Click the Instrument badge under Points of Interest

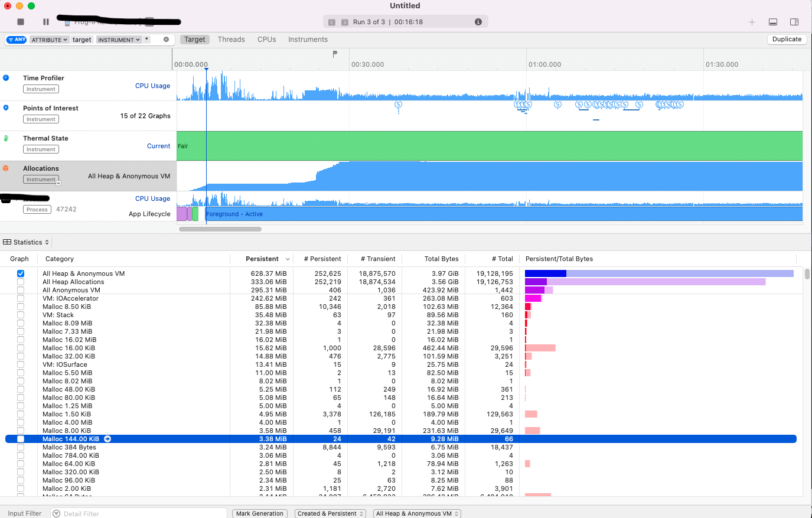(41, 119)
